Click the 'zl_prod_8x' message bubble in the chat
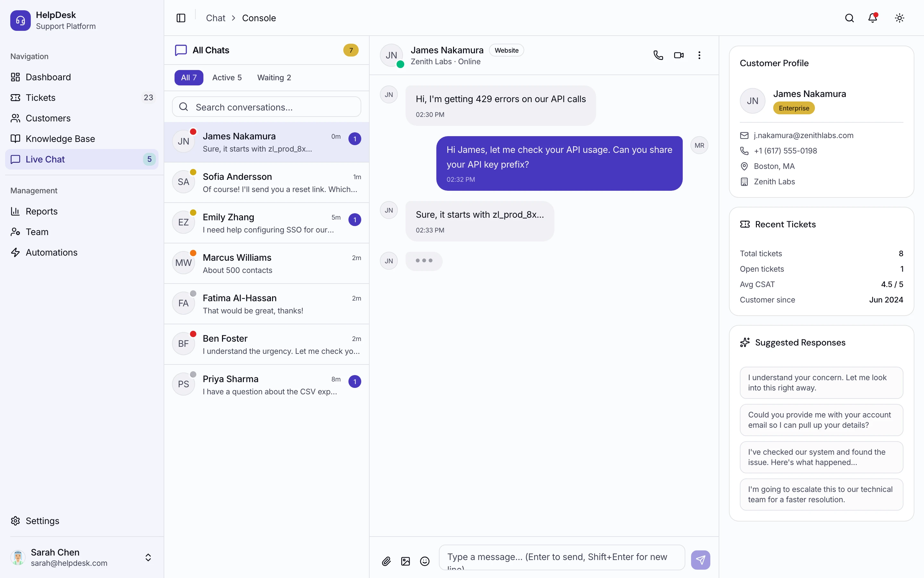Viewport: 924px width, 578px height. pos(480,221)
